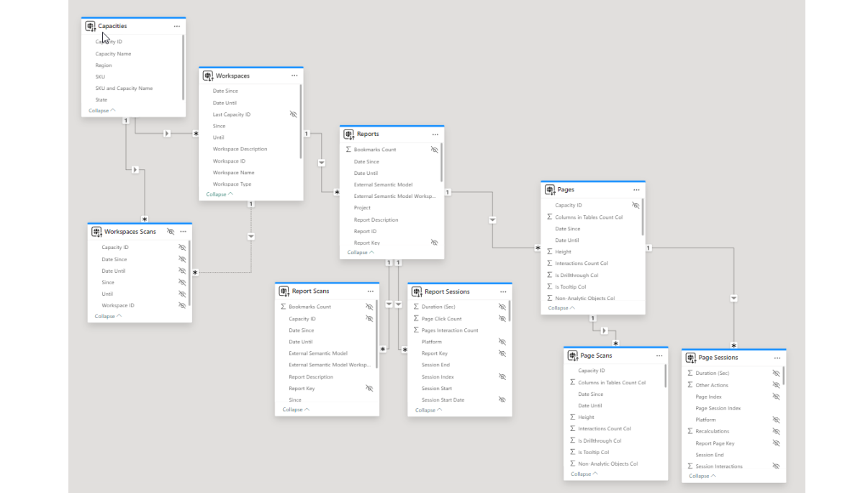Select the sigma icon beside Bookmarks Count in Reports
This screenshot has width=868, height=493.
[x=347, y=149]
